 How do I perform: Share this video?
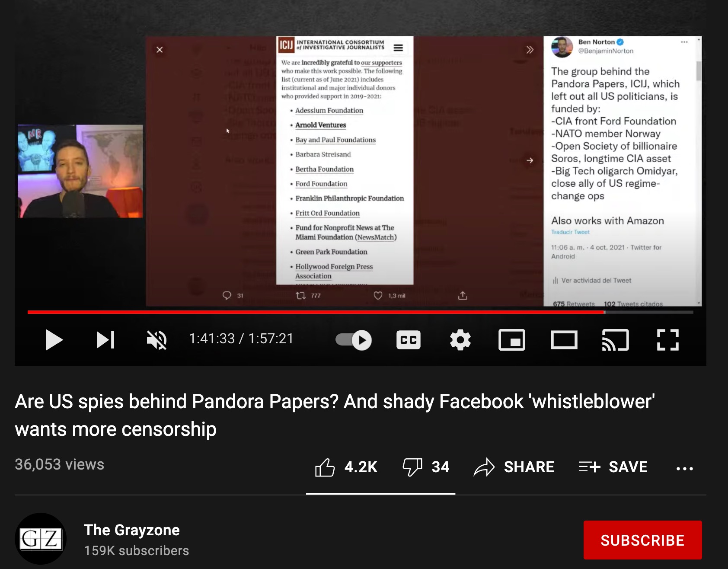coord(514,467)
